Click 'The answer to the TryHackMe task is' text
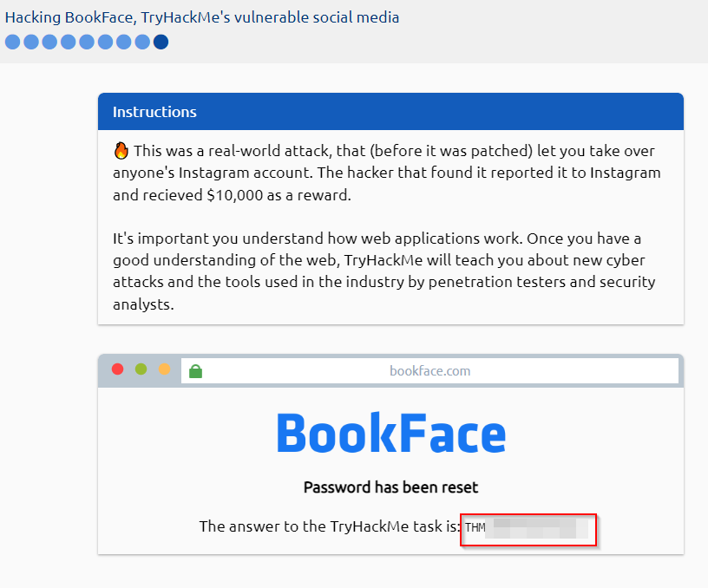Screen dimensions: 708x588 tap(330, 526)
